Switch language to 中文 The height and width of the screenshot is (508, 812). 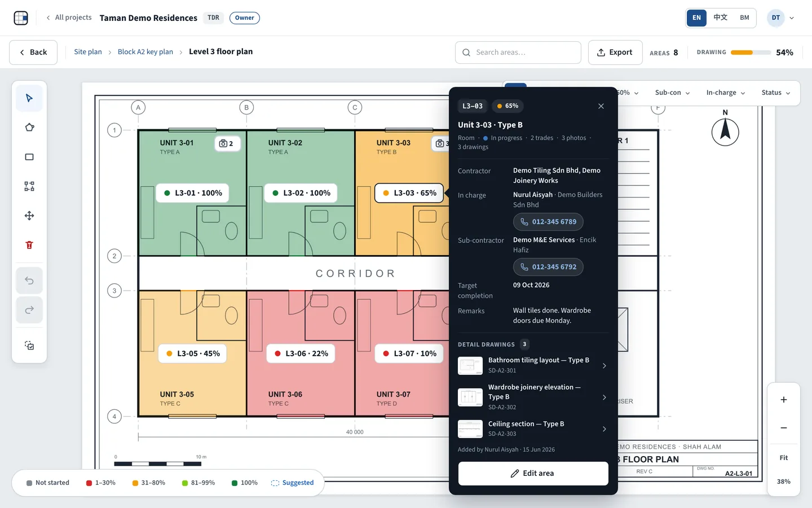pyautogui.click(x=721, y=18)
